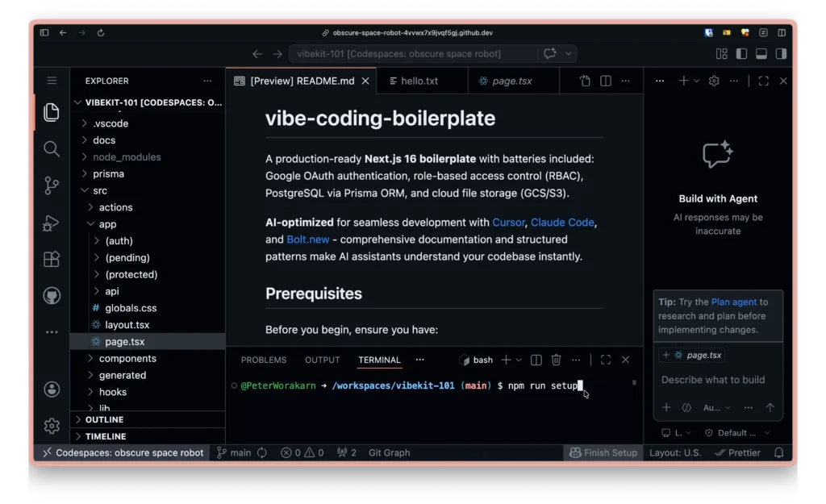Open the Search view in activity bar
This screenshot has height=504, width=826.
[x=51, y=149]
